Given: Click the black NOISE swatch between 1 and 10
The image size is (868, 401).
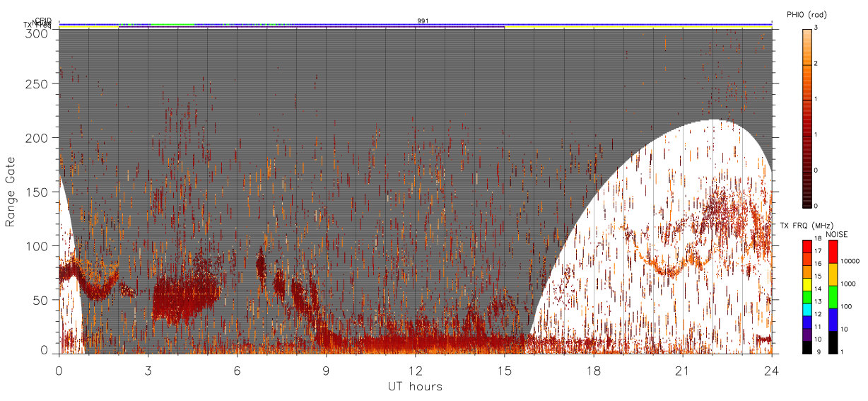Looking at the screenshot, I should point(832,342).
